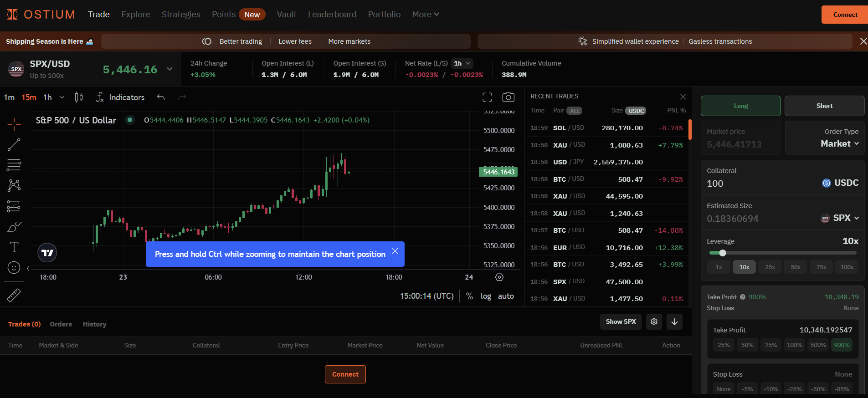The image size is (868, 398).
Task: Open the Leaderboard page
Action: pos(332,15)
